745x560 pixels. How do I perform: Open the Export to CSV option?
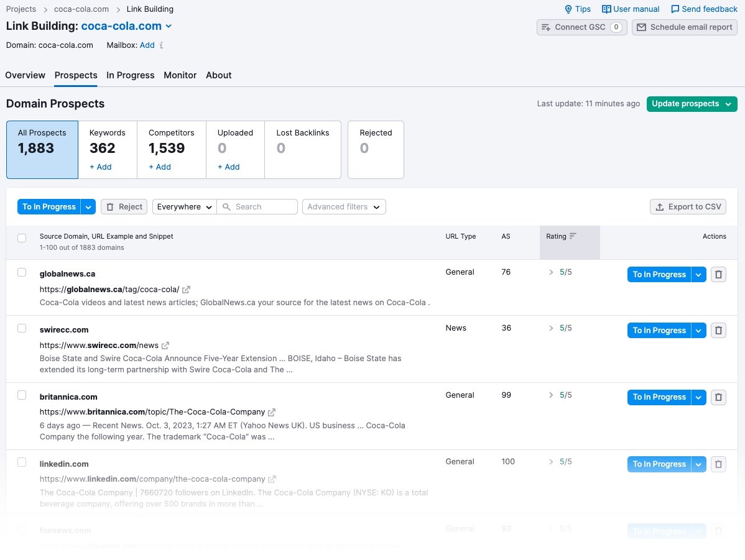tap(687, 206)
